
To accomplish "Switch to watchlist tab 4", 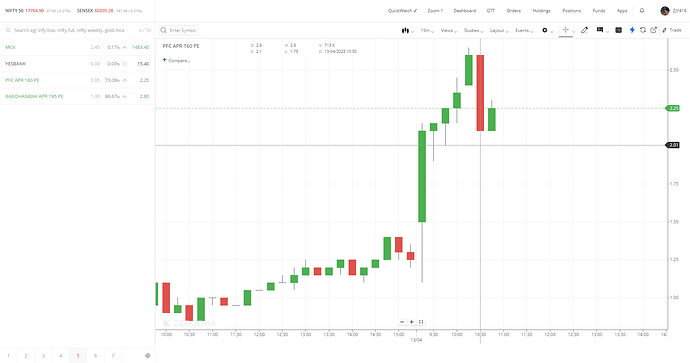I will click(x=61, y=356).
